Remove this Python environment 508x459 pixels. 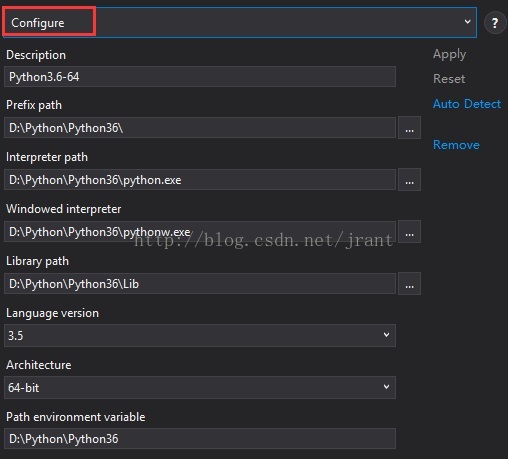click(456, 145)
